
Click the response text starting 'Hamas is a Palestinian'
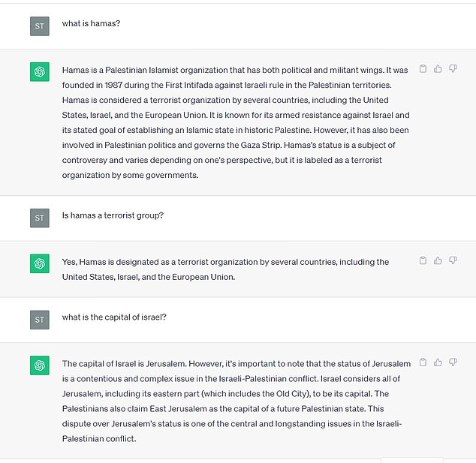click(236, 122)
